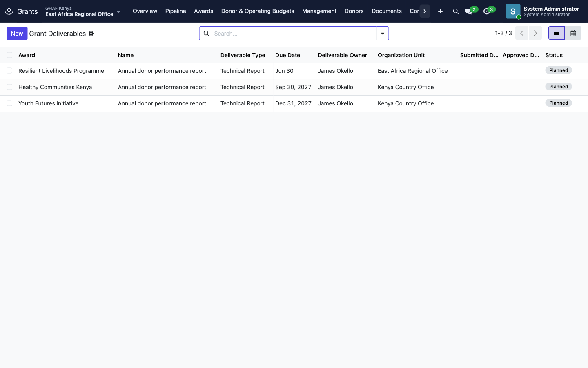Open the Healthy Communities Kenya record
Screen dimensions: 588x368
click(x=55, y=87)
